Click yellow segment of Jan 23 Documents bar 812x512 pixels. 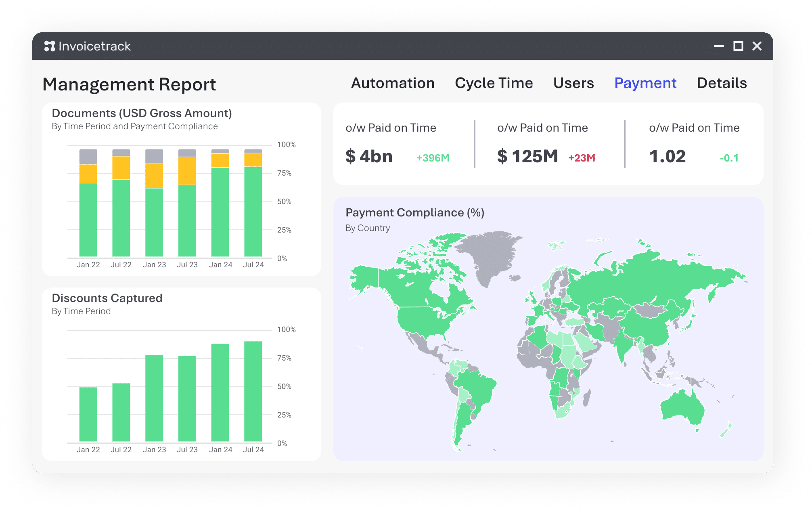[x=154, y=176]
